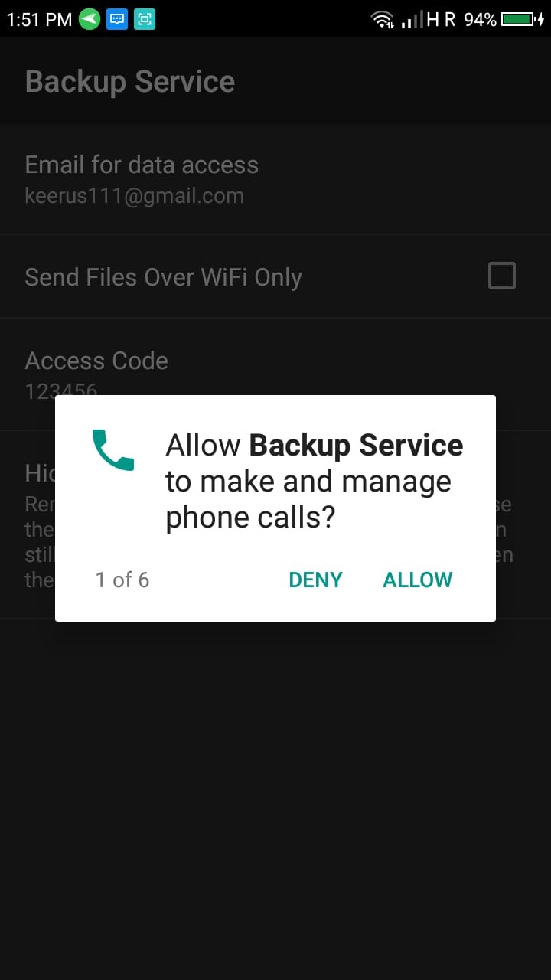This screenshot has width=551, height=980.
Task: Click the Backup Service title header
Action: (x=130, y=81)
